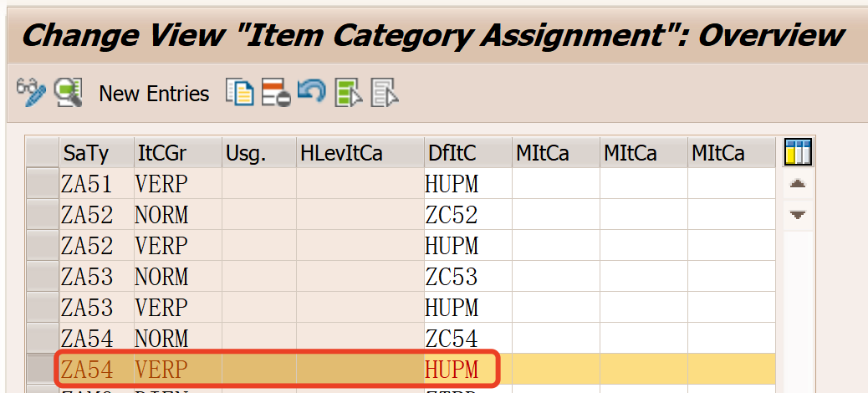Copy As icon in toolbar
The height and width of the screenshot is (393, 868).
point(240,93)
